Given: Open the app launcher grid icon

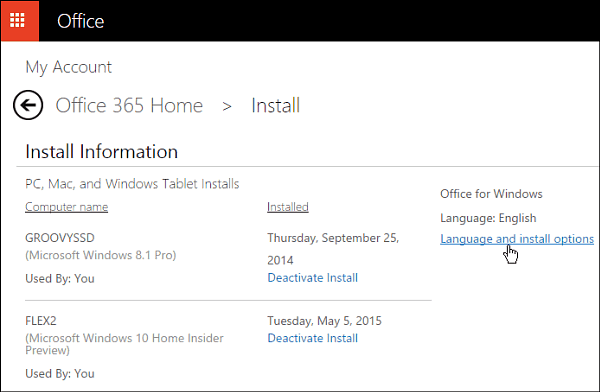Looking at the screenshot, I should [x=17, y=20].
